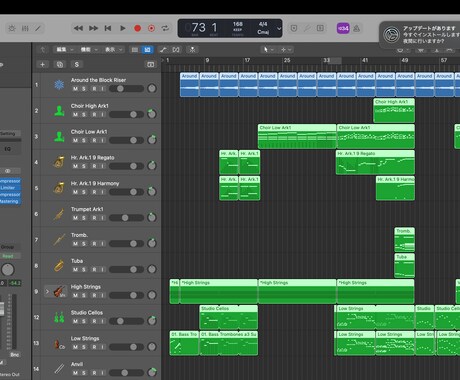Click the Hr. Ark.1 9 Regato horn icon
Viewport: 460px width, 380px height.
tap(59, 162)
